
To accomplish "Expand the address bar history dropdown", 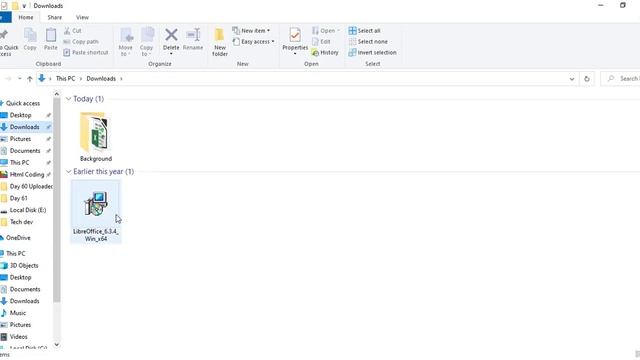I will click(x=572, y=79).
